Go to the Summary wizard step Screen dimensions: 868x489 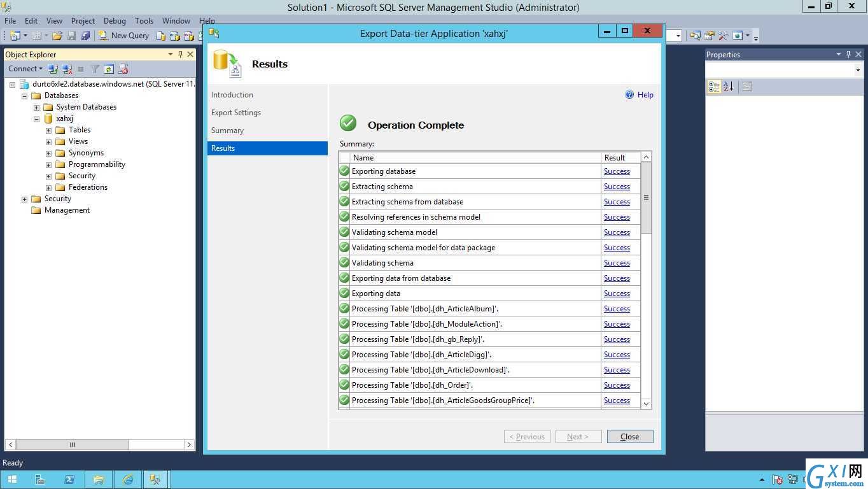pyautogui.click(x=227, y=131)
